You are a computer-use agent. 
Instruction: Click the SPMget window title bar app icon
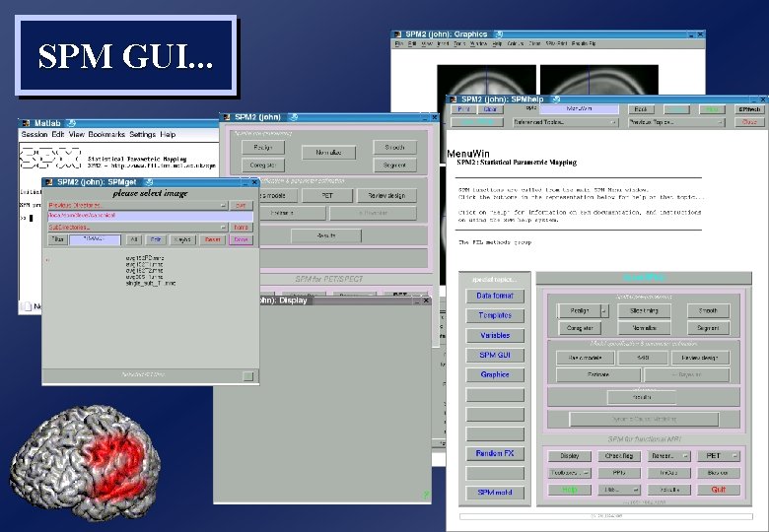pos(49,182)
